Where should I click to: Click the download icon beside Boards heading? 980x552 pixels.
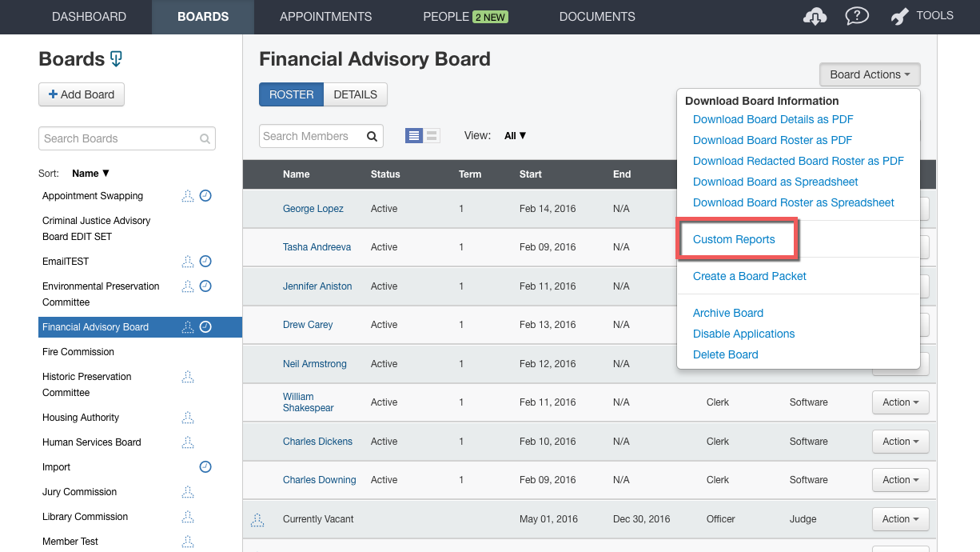pyautogui.click(x=116, y=59)
